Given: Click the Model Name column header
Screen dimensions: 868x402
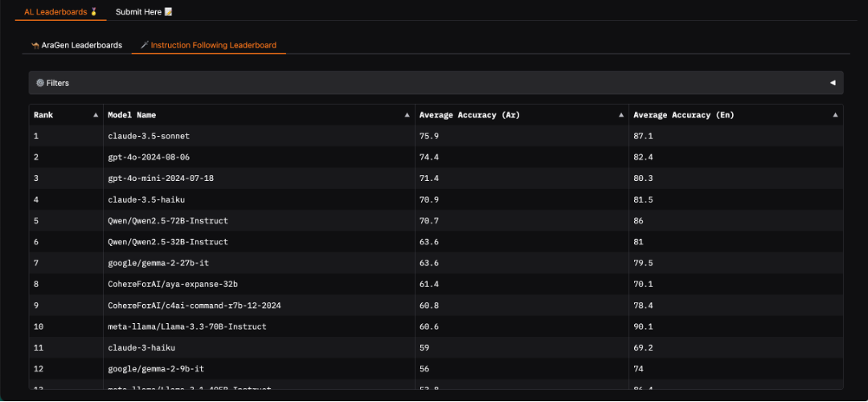Looking at the screenshot, I should (132, 115).
